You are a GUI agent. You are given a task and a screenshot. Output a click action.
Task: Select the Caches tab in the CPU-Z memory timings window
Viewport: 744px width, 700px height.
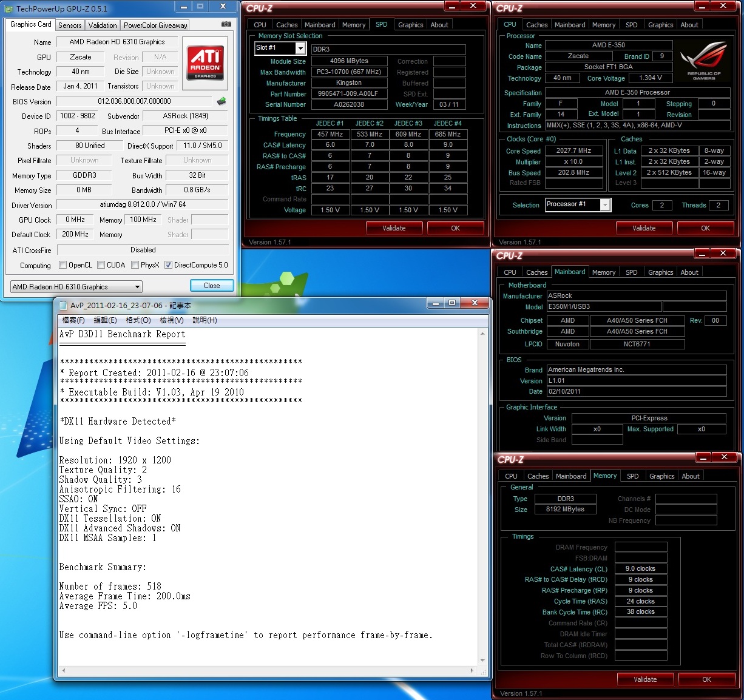click(x=538, y=476)
